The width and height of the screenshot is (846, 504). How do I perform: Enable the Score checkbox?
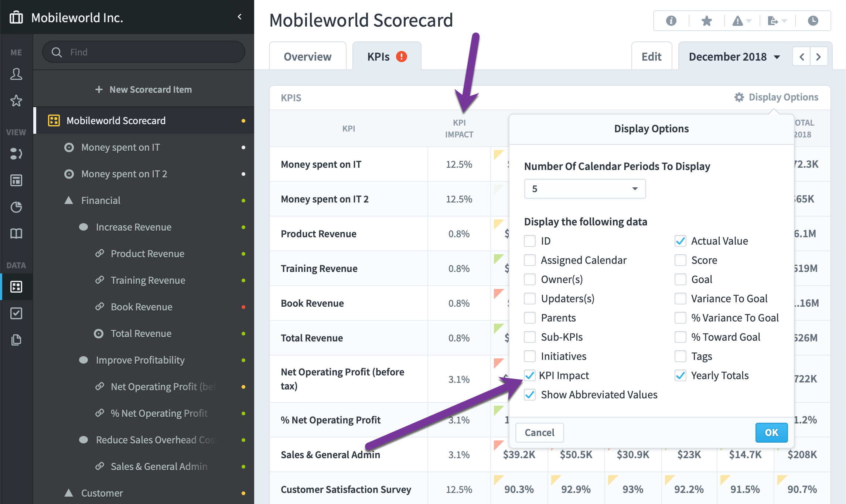pos(680,260)
